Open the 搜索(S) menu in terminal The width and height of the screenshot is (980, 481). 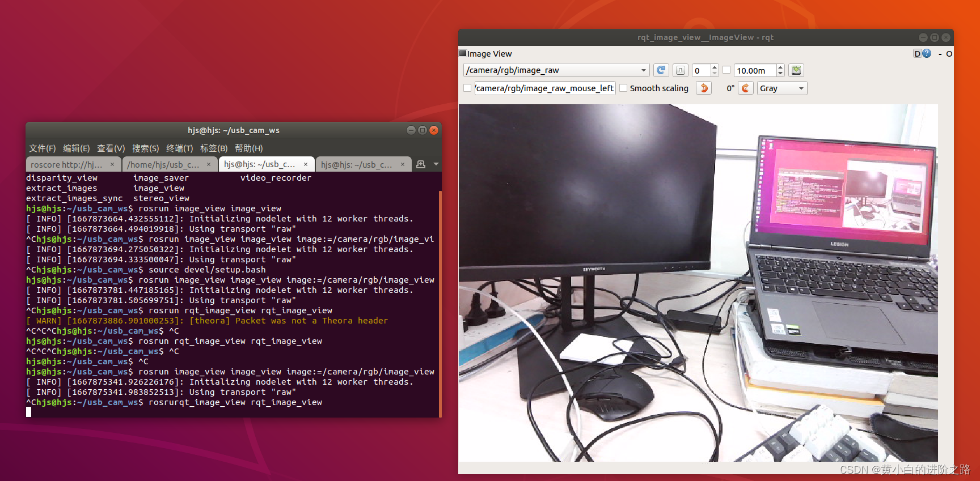click(146, 148)
